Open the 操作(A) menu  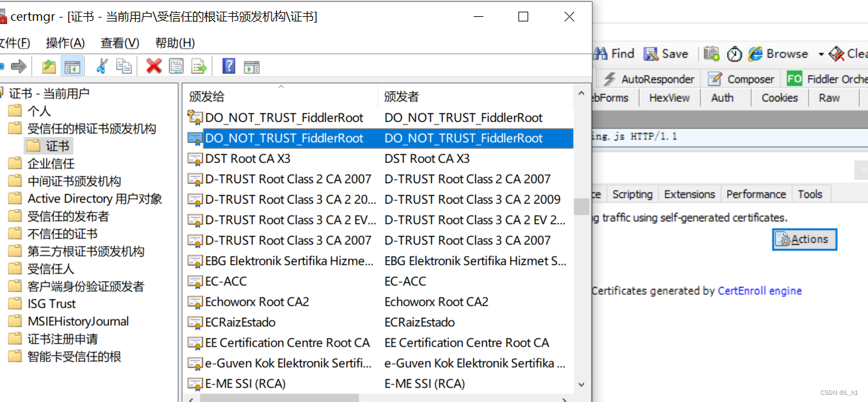click(x=65, y=43)
